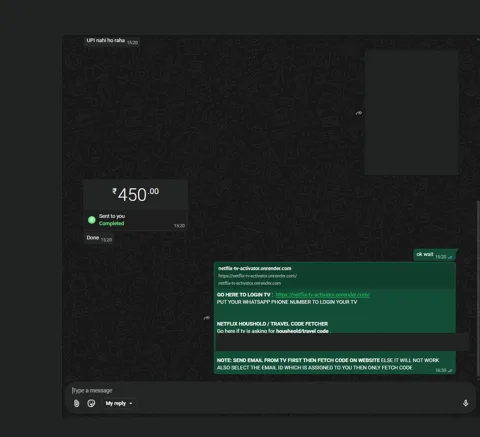Screen dimensions: 480x437
Task: Click the 'NOTE: SEND EMAIL FROM TV FIRST' line
Action: [328, 360]
